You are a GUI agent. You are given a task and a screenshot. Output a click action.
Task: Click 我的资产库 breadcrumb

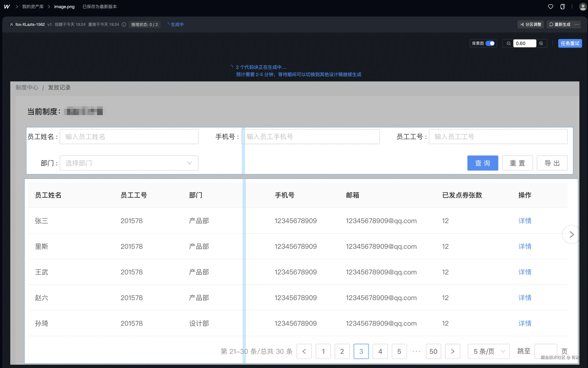[x=33, y=7]
